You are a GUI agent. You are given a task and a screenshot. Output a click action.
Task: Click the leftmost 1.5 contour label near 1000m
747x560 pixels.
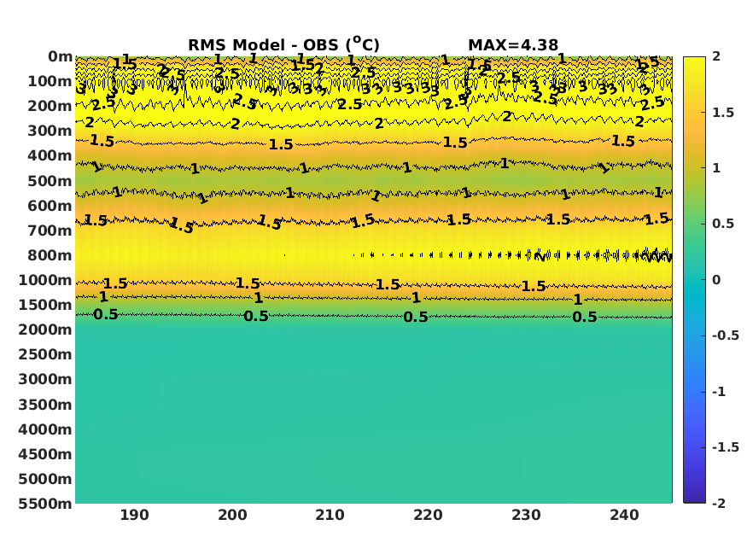click(115, 284)
